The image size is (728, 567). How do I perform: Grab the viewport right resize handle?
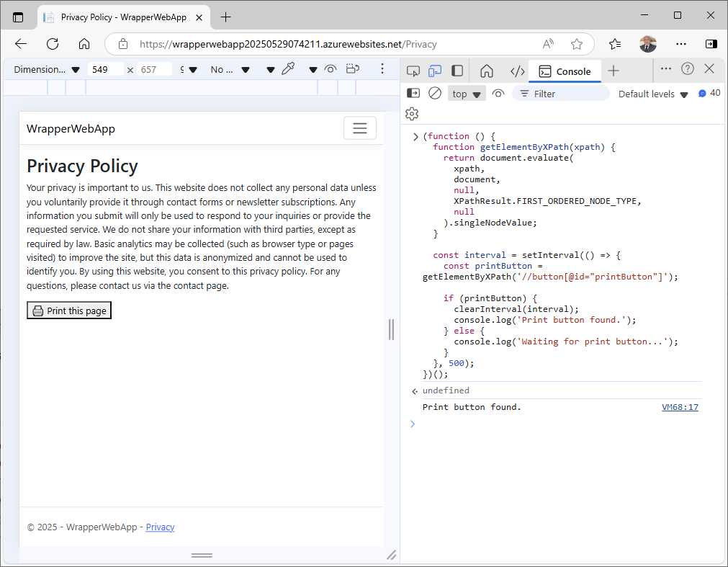[x=392, y=329]
